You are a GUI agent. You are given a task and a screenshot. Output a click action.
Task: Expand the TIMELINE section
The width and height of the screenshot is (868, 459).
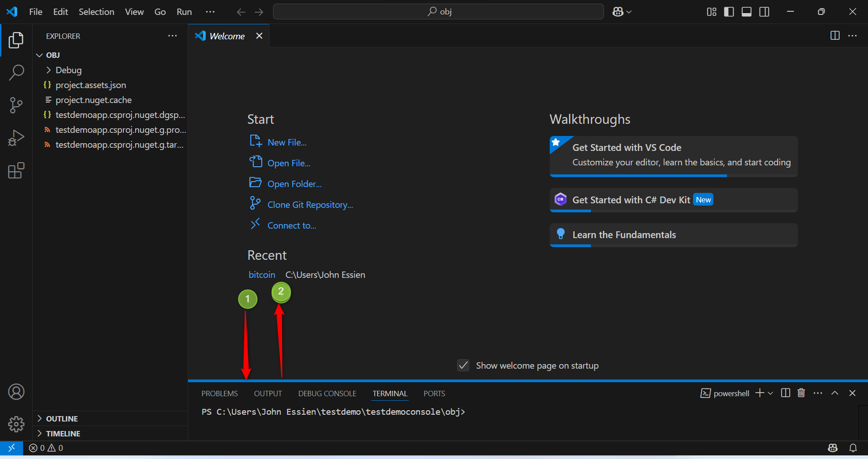pos(111,433)
